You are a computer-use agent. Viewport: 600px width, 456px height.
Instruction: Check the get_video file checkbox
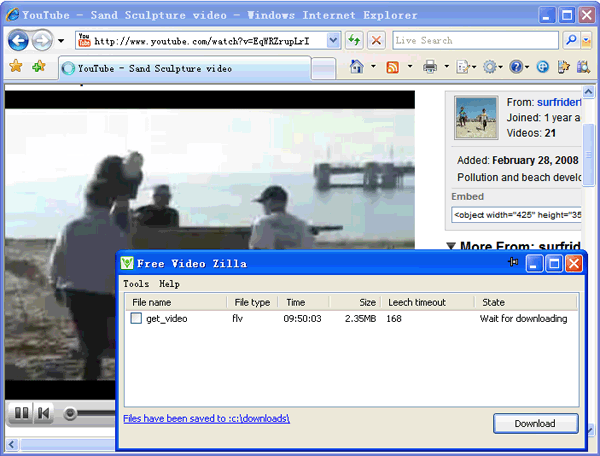[136, 319]
